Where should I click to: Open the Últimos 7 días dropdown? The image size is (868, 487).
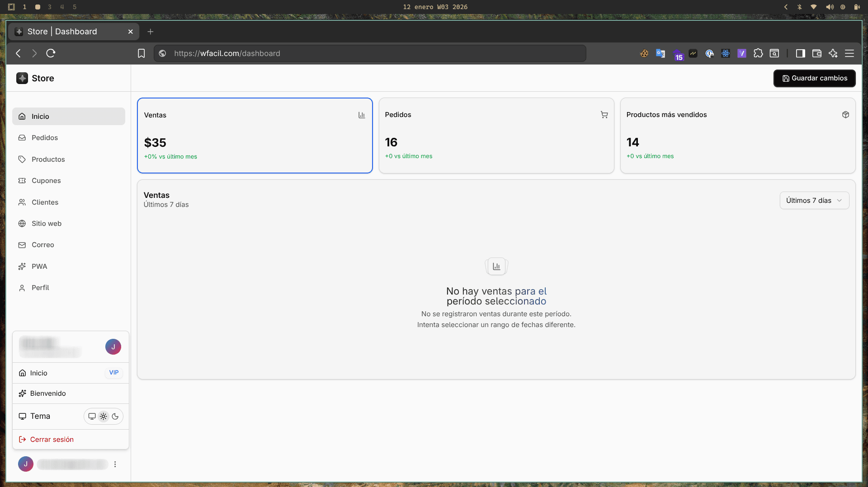tap(814, 200)
